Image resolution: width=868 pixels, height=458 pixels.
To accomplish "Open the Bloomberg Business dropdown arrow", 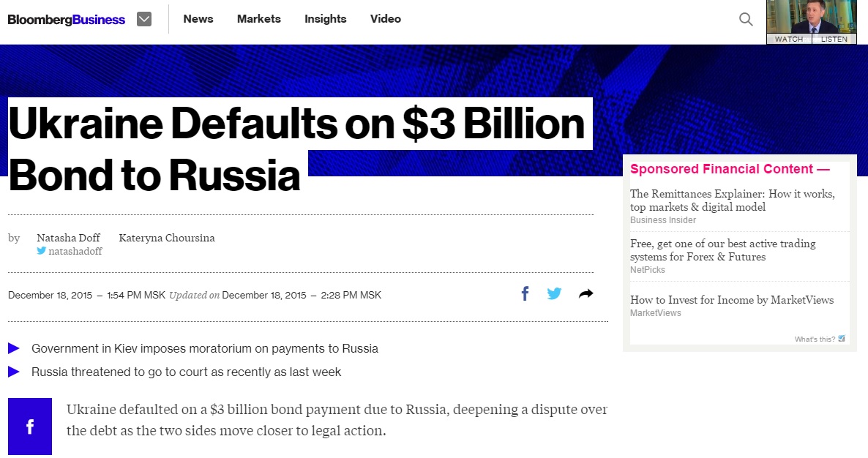I will tap(144, 20).
